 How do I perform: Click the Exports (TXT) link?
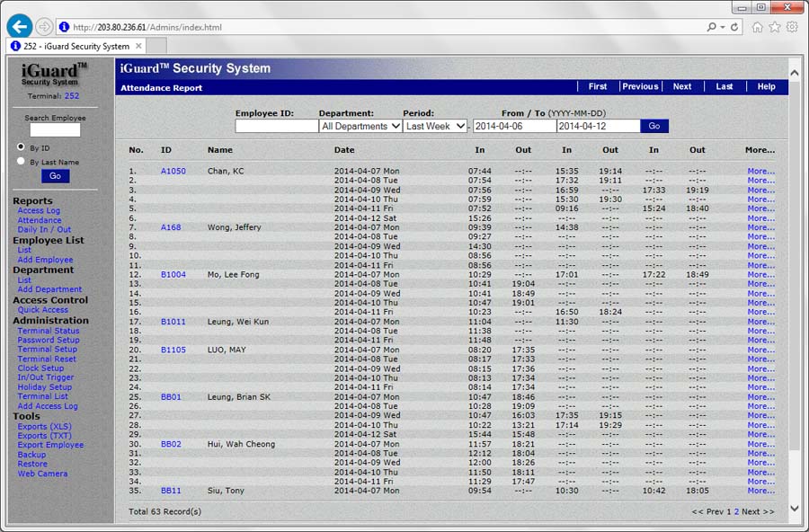(x=44, y=436)
